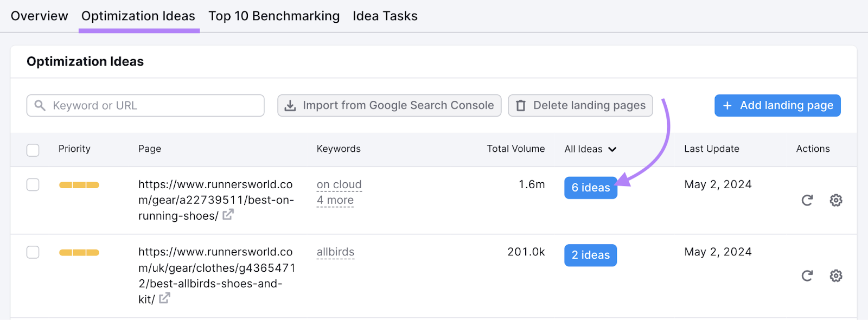Image resolution: width=868 pixels, height=320 pixels.
Task: Click the Delete landing pages button
Action: (580, 105)
